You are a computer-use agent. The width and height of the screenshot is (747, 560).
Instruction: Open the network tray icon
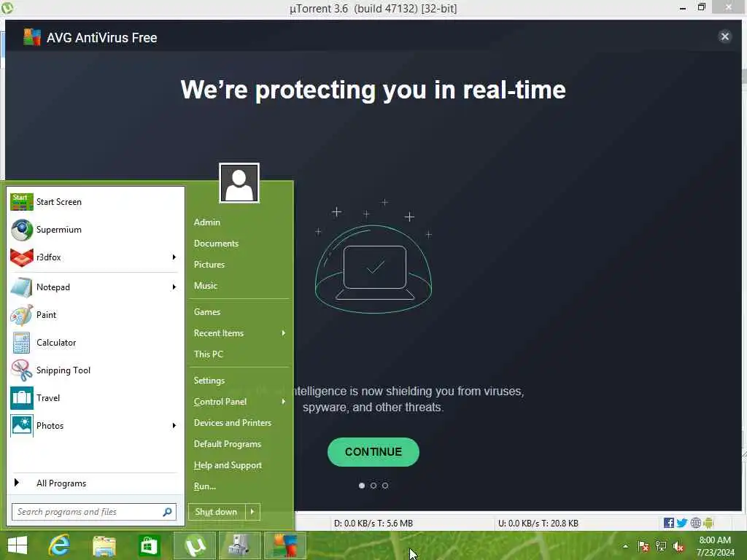[x=661, y=545]
